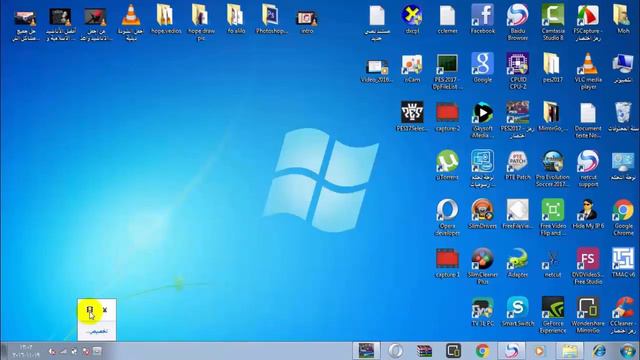Open the PES17Selector icon
The height and width of the screenshot is (360, 640).
(412, 116)
